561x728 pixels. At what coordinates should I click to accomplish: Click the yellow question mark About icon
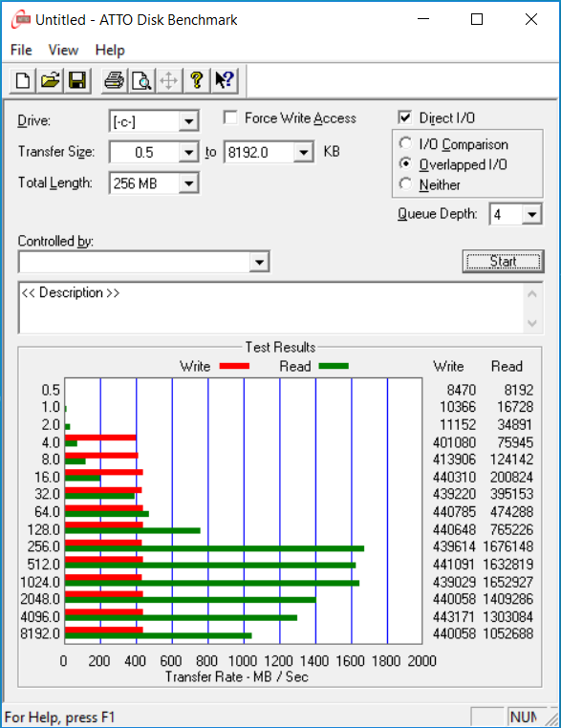197,80
